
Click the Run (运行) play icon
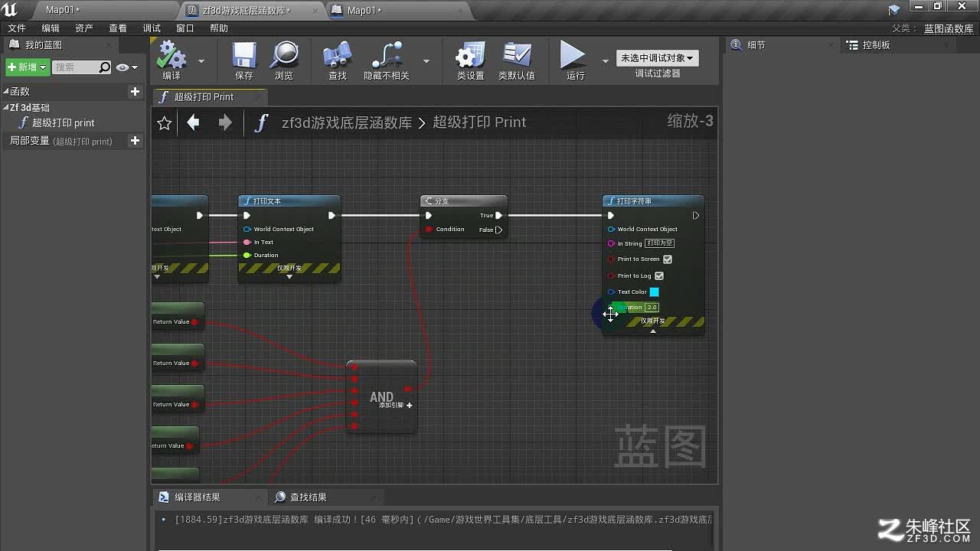[x=573, y=55]
